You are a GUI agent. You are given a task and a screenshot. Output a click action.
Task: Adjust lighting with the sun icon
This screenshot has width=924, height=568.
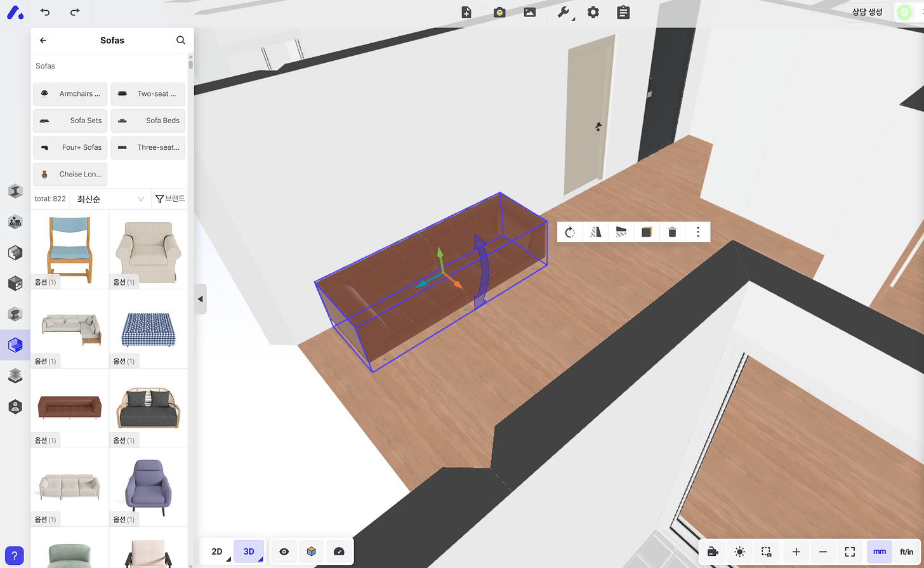pos(740,551)
